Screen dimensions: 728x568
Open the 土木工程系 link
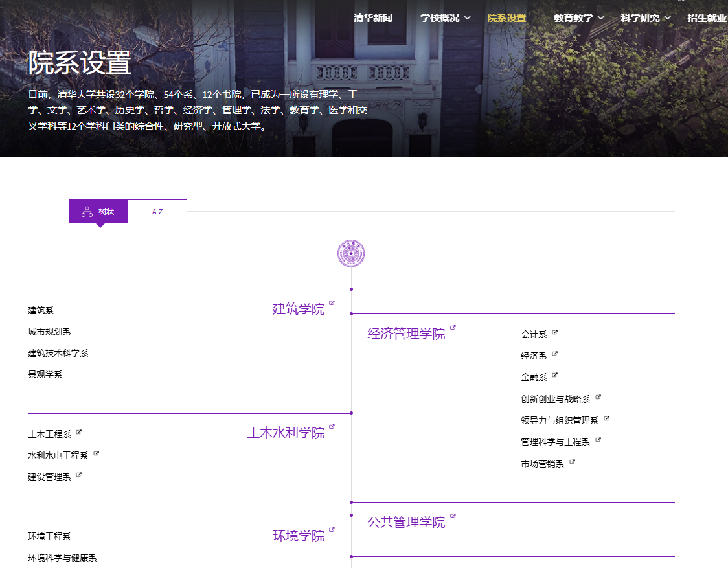coord(49,434)
